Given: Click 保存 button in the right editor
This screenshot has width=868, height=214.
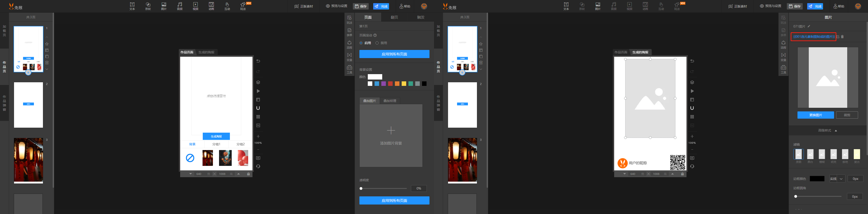Looking at the screenshot, I should [x=795, y=6].
